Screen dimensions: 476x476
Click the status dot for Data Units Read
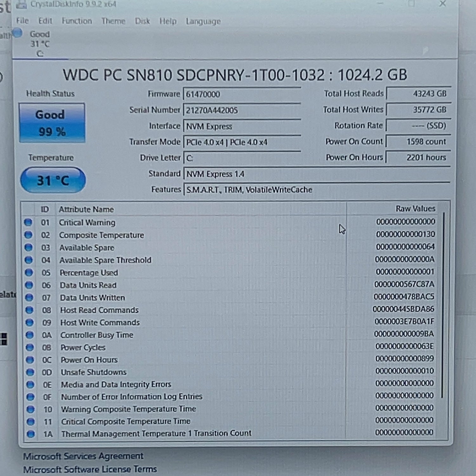(29, 285)
